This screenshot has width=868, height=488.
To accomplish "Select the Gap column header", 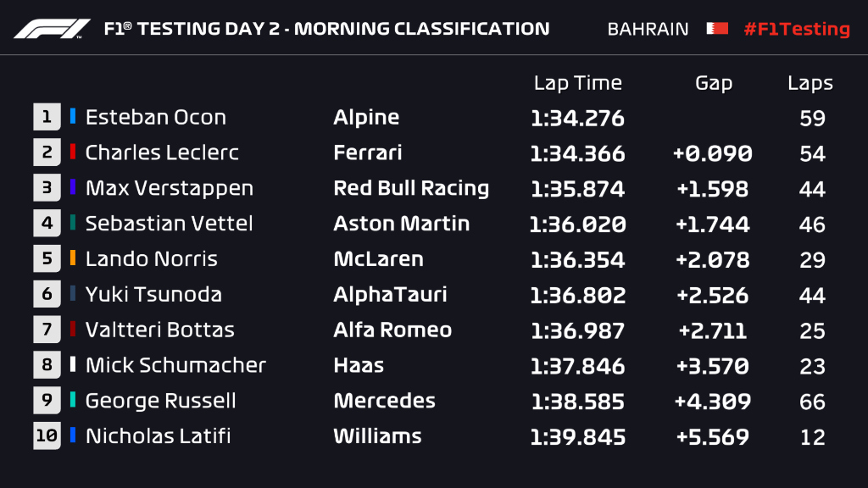I will tap(713, 83).
